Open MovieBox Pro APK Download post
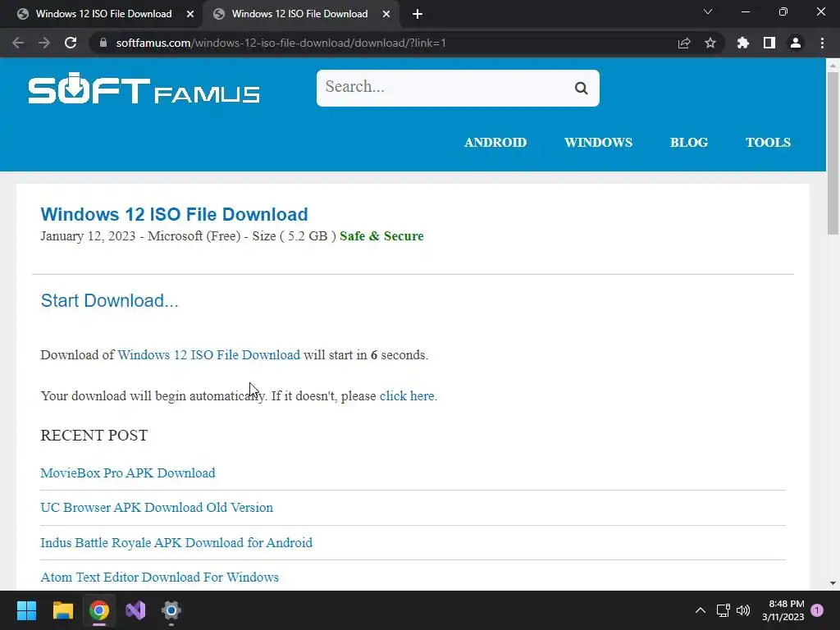Viewport: 840px width, 630px height. (128, 473)
